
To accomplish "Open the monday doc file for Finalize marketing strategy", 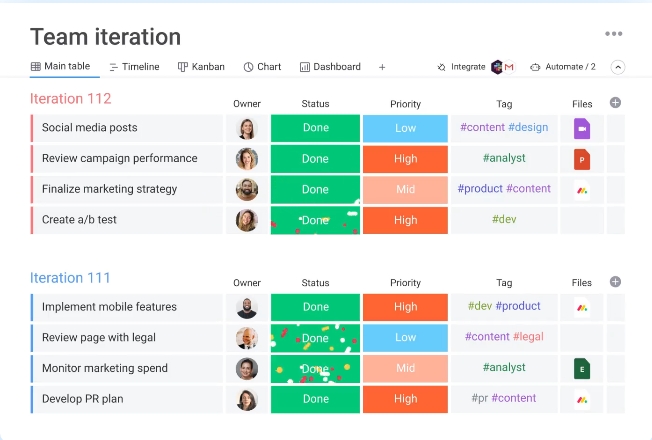I will click(x=582, y=190).
